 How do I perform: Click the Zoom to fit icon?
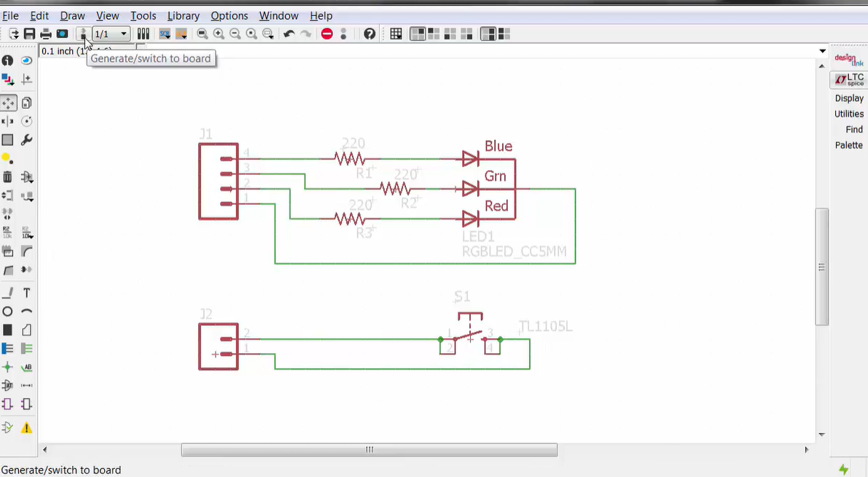pyautogui.click(x=203, y=34)
